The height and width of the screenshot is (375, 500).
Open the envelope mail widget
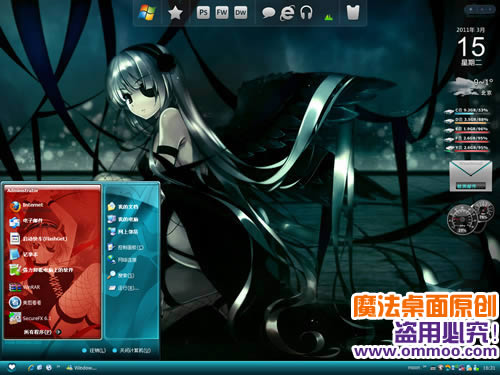470,176
